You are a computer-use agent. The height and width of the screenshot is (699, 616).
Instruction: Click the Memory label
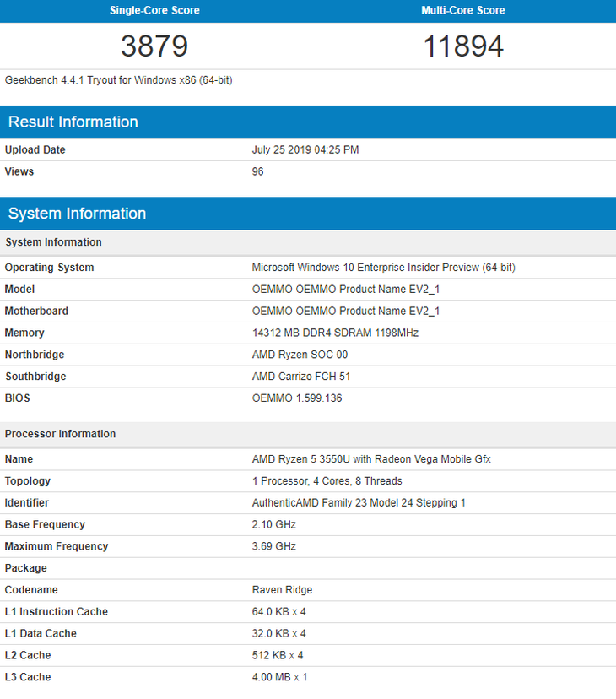(x=24, y=333)
